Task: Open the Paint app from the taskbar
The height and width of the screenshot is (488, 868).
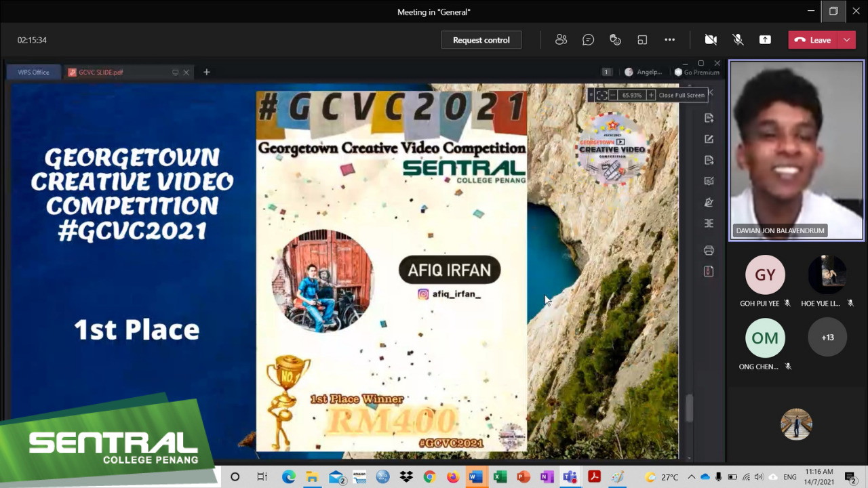Action: click(x=618, y=477)
